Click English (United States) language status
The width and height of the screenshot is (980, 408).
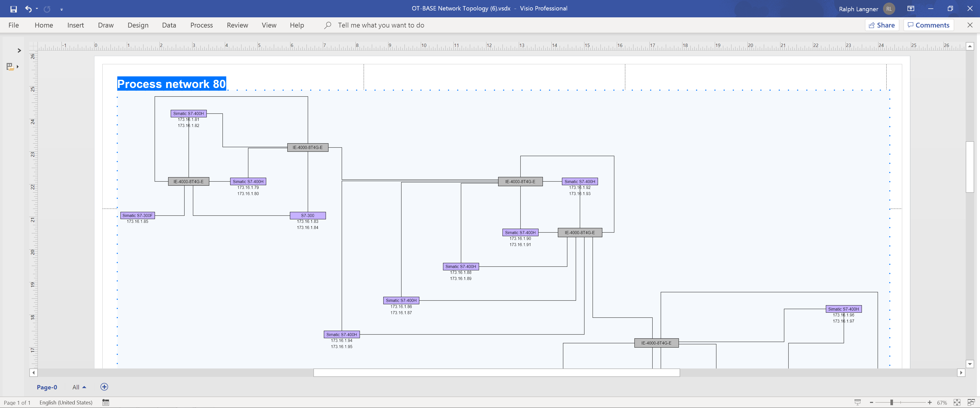[66, 402]
